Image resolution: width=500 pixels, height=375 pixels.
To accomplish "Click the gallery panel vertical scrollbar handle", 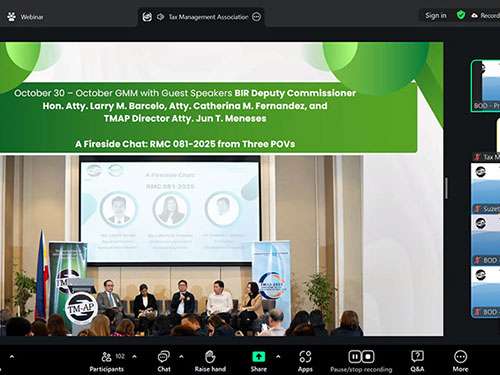I will pos(446,188).
